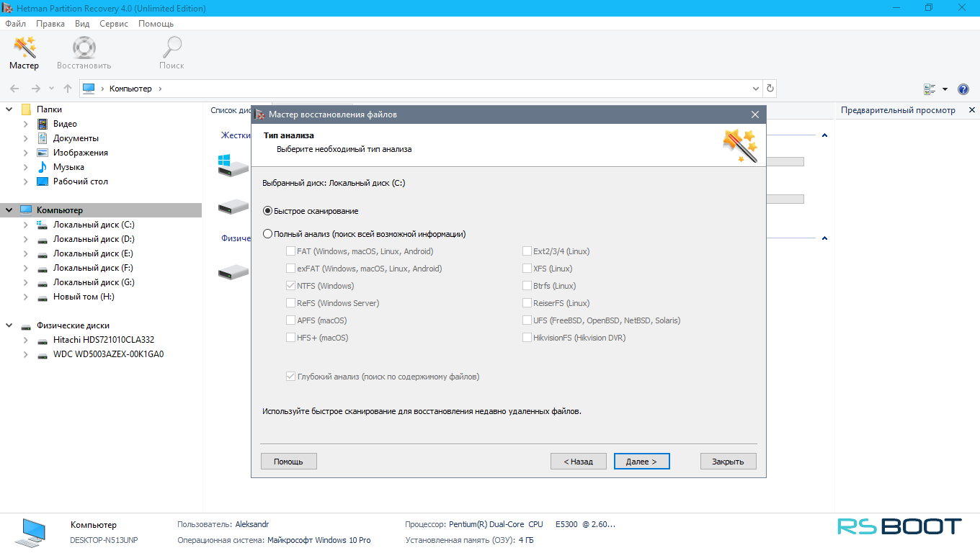Toggle the Ext2/3/4 (Linux) checkbox

(527, 251)
